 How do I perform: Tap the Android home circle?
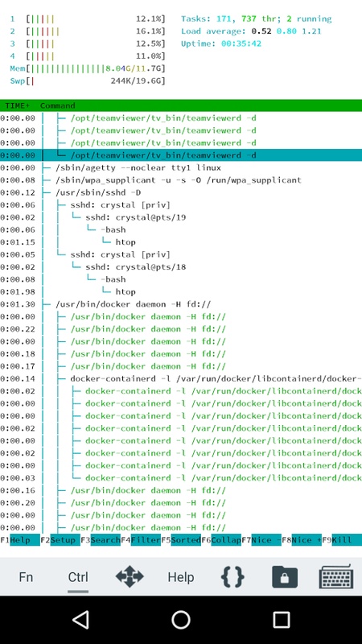click(181, 619)
